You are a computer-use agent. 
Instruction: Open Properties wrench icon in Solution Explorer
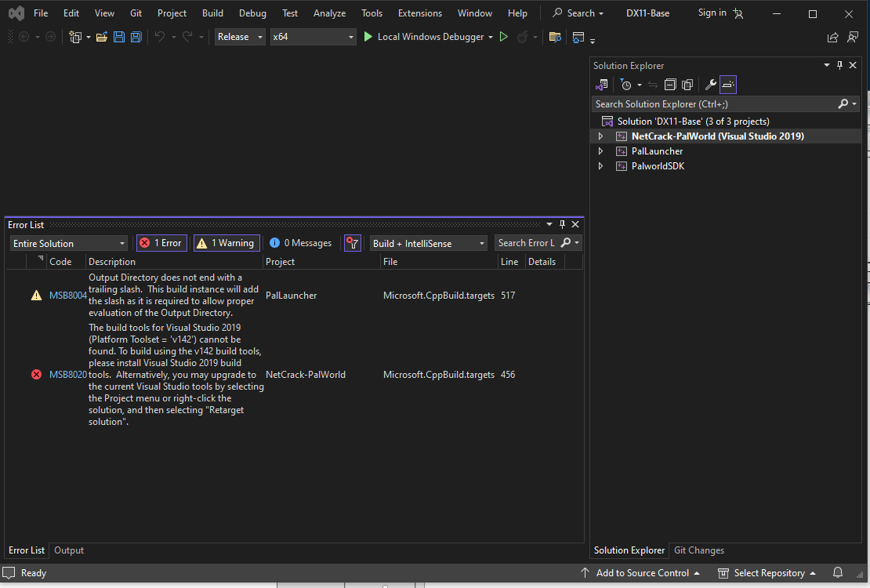click(710, 85)
